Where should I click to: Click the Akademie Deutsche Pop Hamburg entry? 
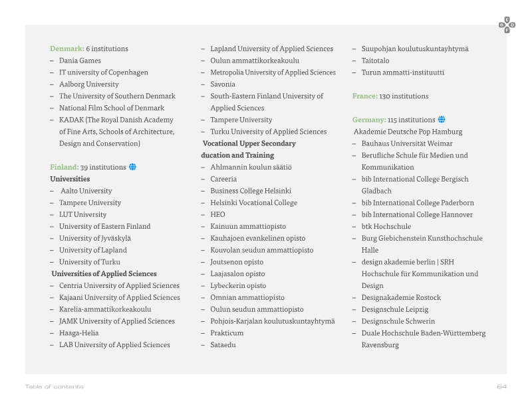[x=408, y=132]
